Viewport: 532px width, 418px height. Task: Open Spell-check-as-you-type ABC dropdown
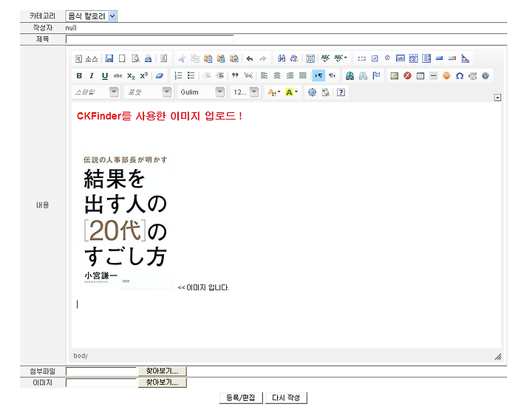point(341,58)
